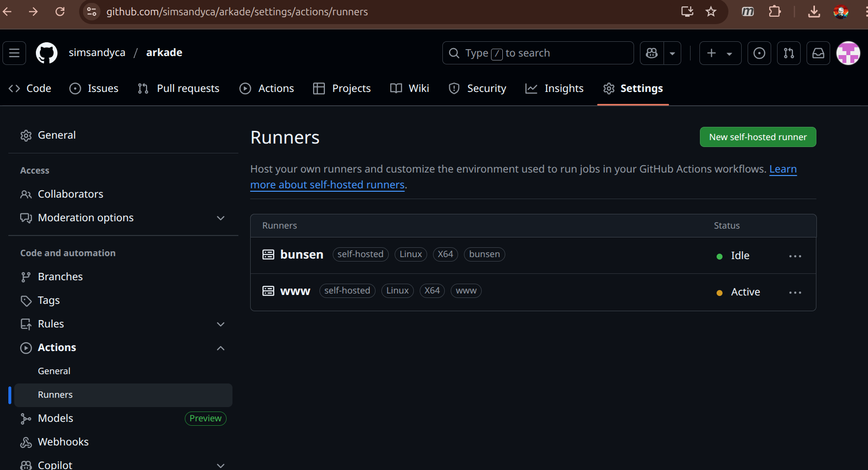Click the server icon beside bunsen
Screen dimensions: 868x470
[x=268, y=255]
